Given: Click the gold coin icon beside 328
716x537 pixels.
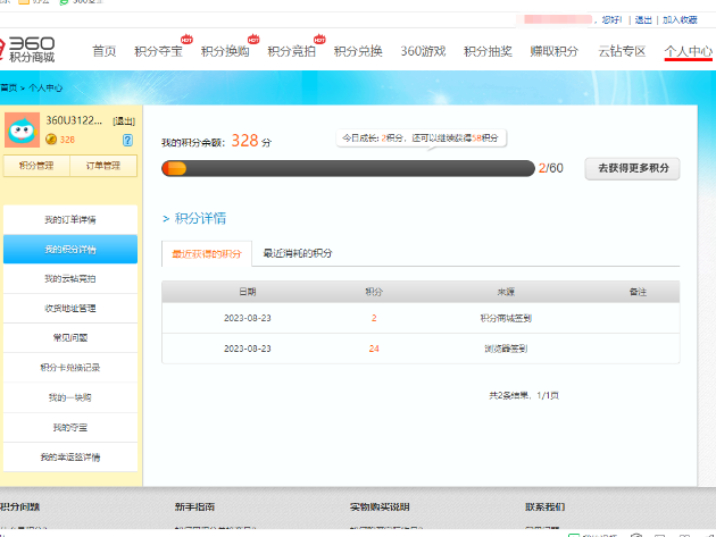Looking at the screenshot, I should pyautogui.click(x=51, y=139).
